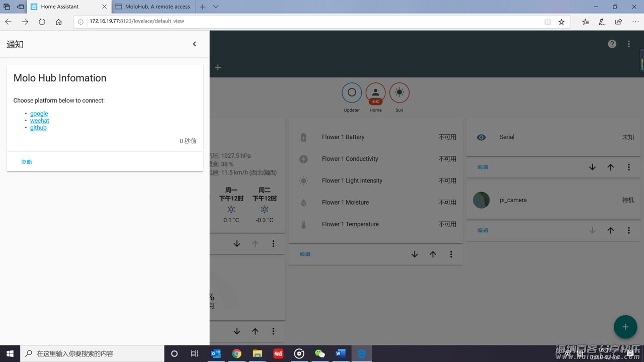Screen dimensions: 644x362
Task: Click the Windows taskbar search box
Action: [93, 353]
